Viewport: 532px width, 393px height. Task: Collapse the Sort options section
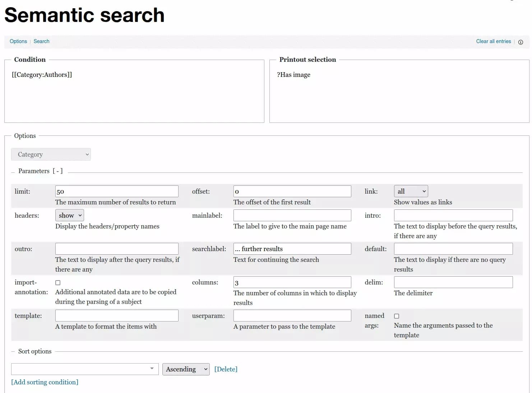pos(13,351)
